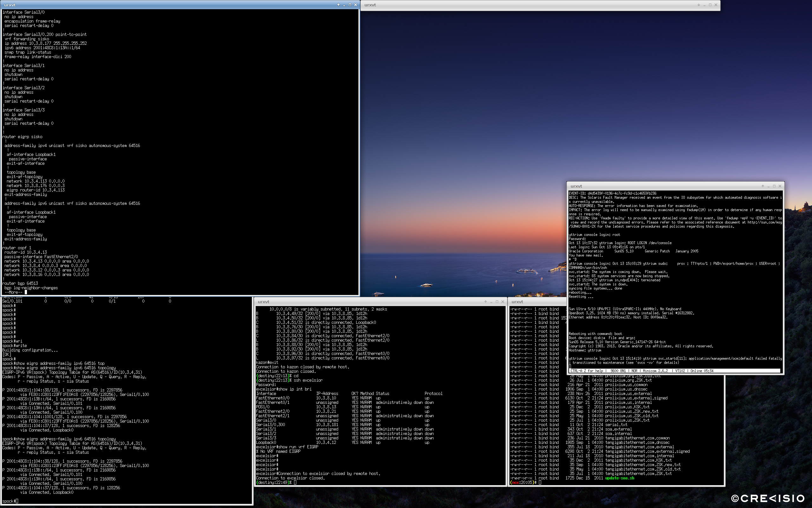Click the 'excelsior#show ip int bri' line
This screenshot has width=812, height=508.
tap(284, 389)
